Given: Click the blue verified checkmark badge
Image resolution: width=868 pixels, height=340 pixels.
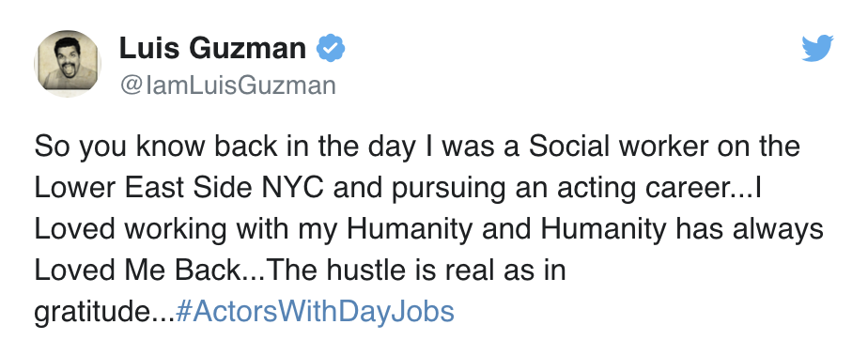Looking at the screenshot, I should pos(331,48).
